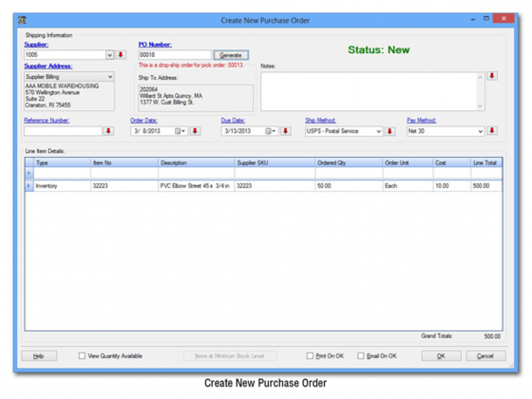Click the AAA MOBILE WAREHOUSING address box
This screenshot has width=532, height=399.
[x=69, y=96]
